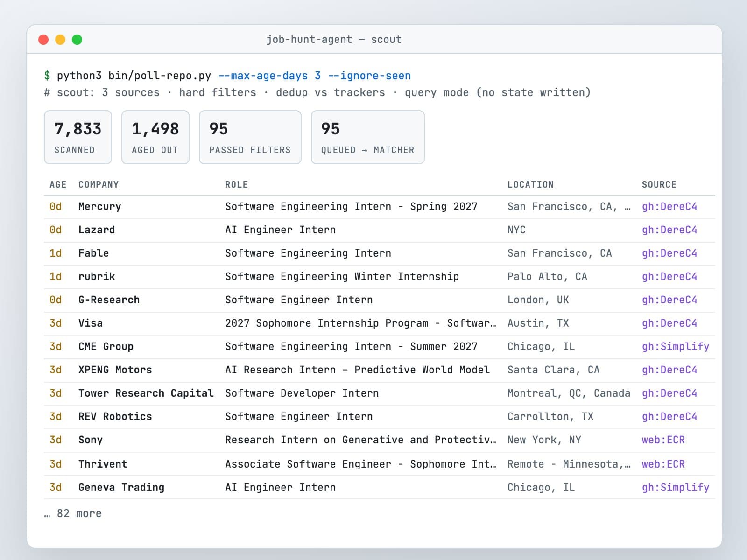Select the Geneva Trading company name
This screenshot has height=560, width=747.
pos(121,488)
